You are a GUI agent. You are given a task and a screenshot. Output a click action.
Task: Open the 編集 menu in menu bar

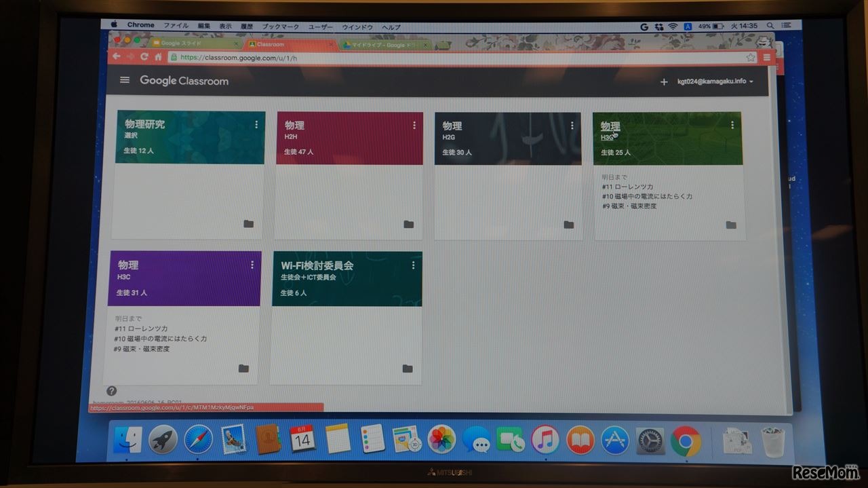[x=204, y=26]
